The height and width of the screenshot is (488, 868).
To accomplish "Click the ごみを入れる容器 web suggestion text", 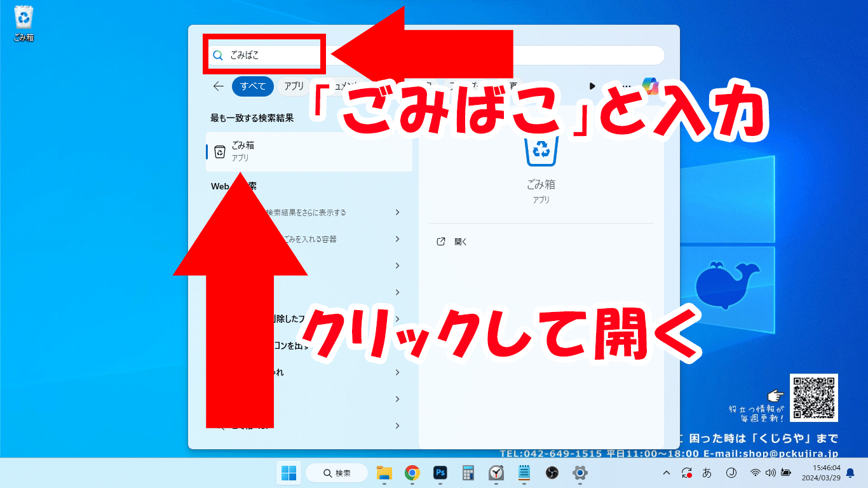I will pyautogui.click(x=309, y=239).
